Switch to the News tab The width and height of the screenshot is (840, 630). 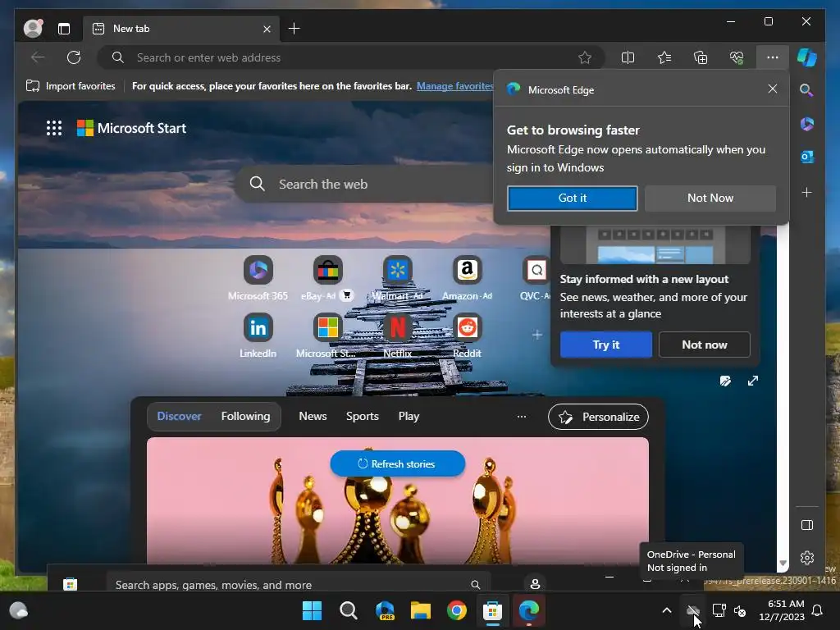pos(313,416)
